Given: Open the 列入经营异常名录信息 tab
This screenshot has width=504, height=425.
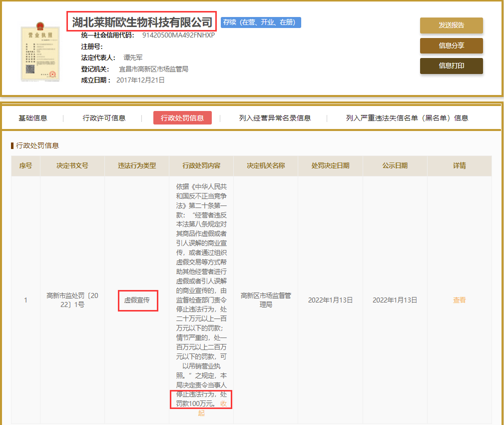Looking at the screenshot, I should (275, 118).
